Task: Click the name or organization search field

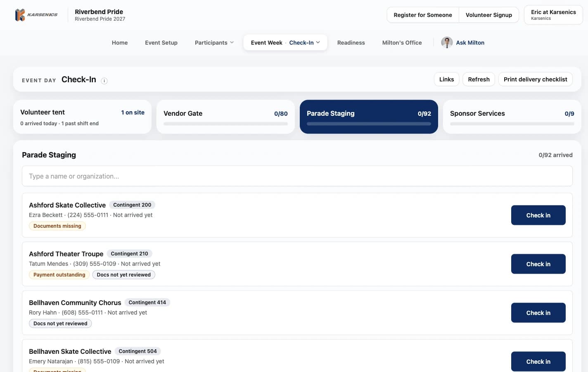Action: coord(297,176)
